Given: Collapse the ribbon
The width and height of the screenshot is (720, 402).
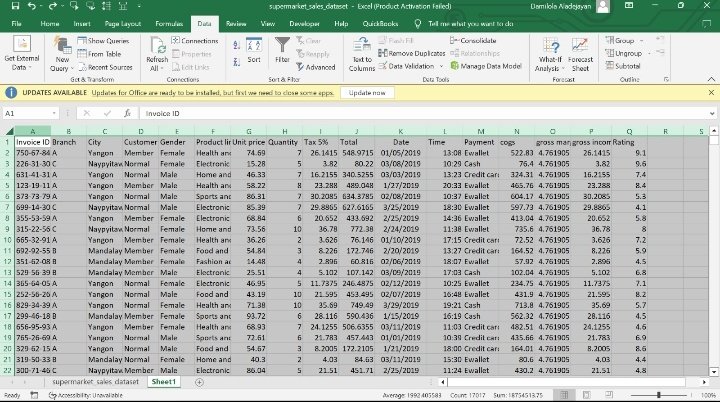Looking at the screenshot, I should (711, 79).
